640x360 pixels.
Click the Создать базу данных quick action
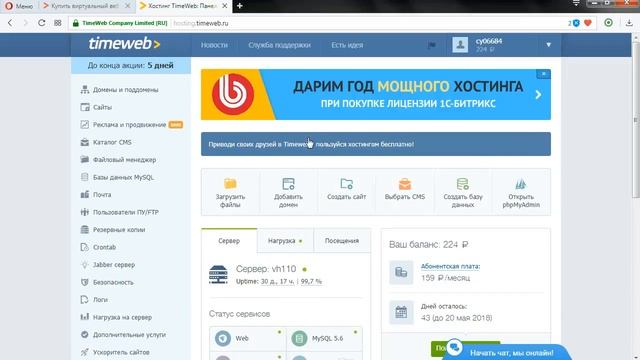(463, 192)
